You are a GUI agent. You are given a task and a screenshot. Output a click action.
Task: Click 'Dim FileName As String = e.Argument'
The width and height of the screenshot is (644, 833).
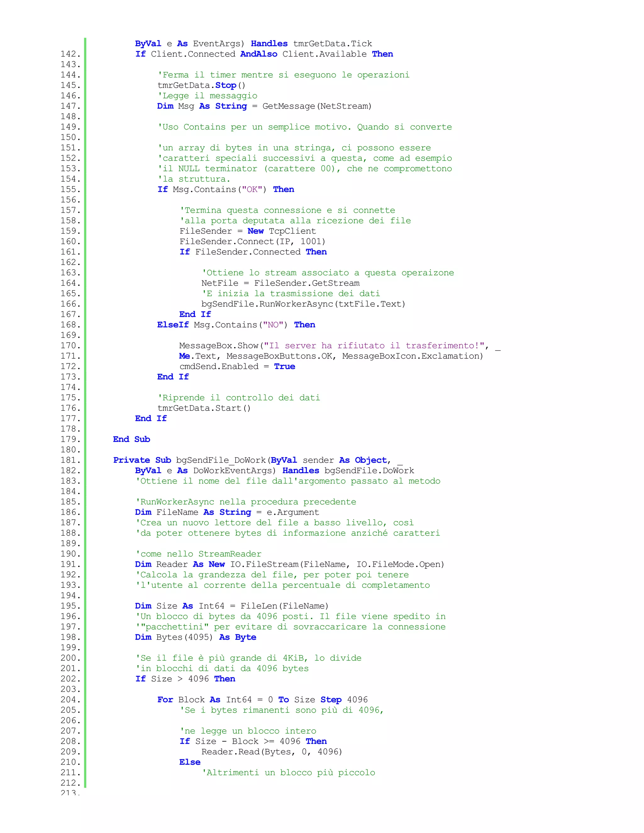coord(227,512)
